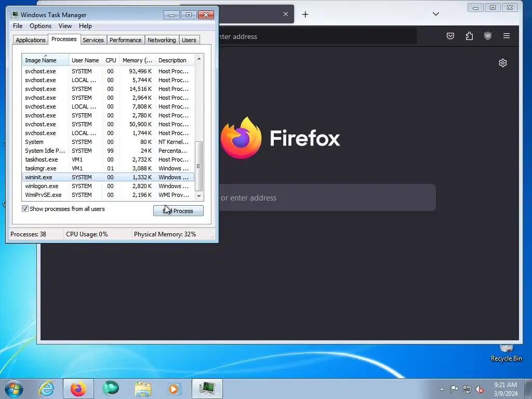
Task: Open the Firefox Pocket save icon
Action: pyautogui.click(x=450, y=36)
